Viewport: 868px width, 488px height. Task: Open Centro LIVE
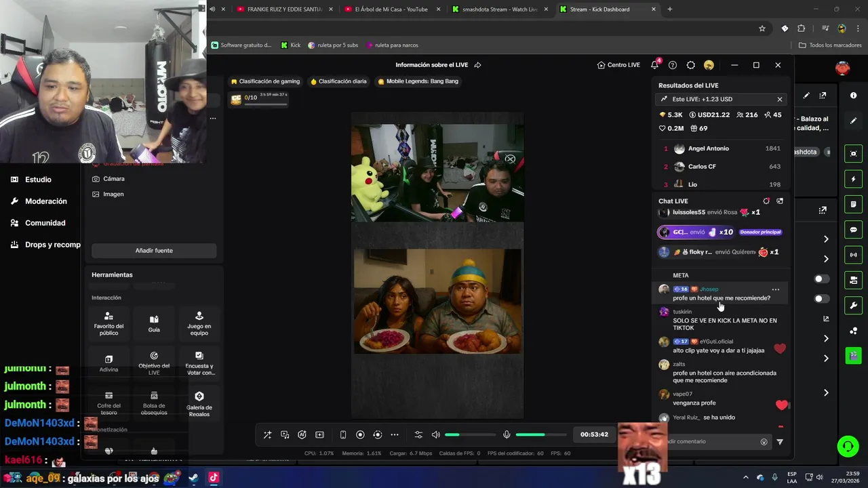pos(618,65)
